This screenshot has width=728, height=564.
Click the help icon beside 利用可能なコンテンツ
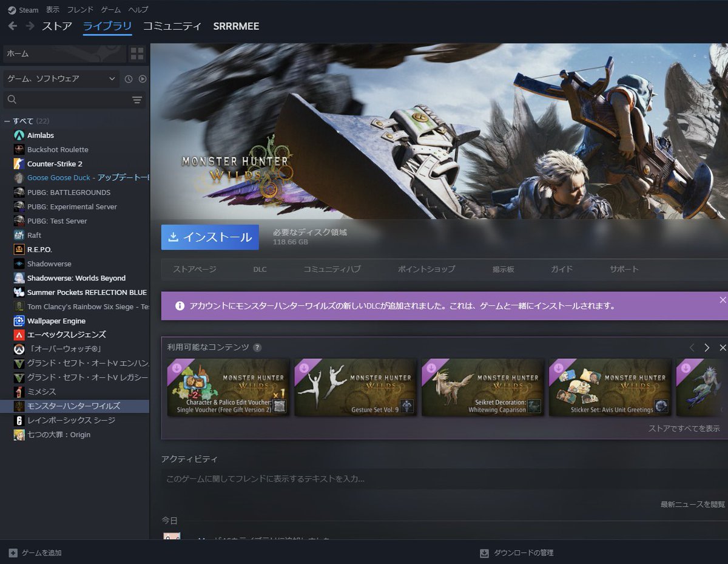[x=257, y=347]
